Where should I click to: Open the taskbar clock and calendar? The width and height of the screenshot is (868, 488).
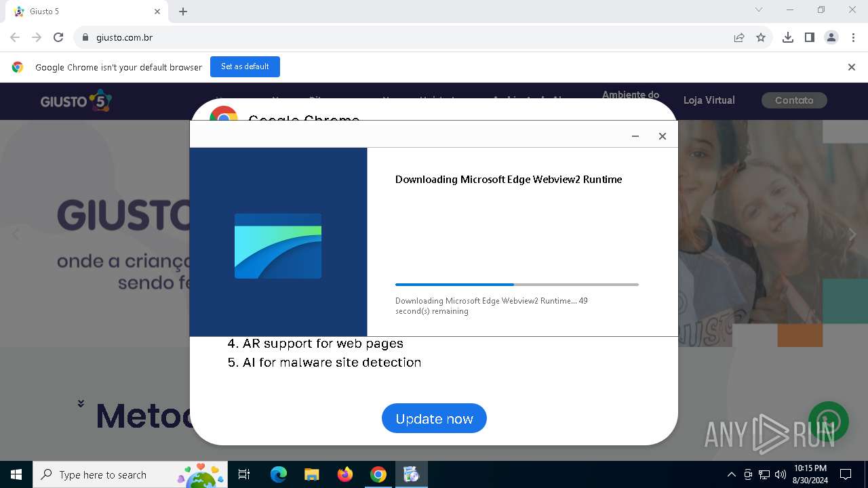pos(810,474)
